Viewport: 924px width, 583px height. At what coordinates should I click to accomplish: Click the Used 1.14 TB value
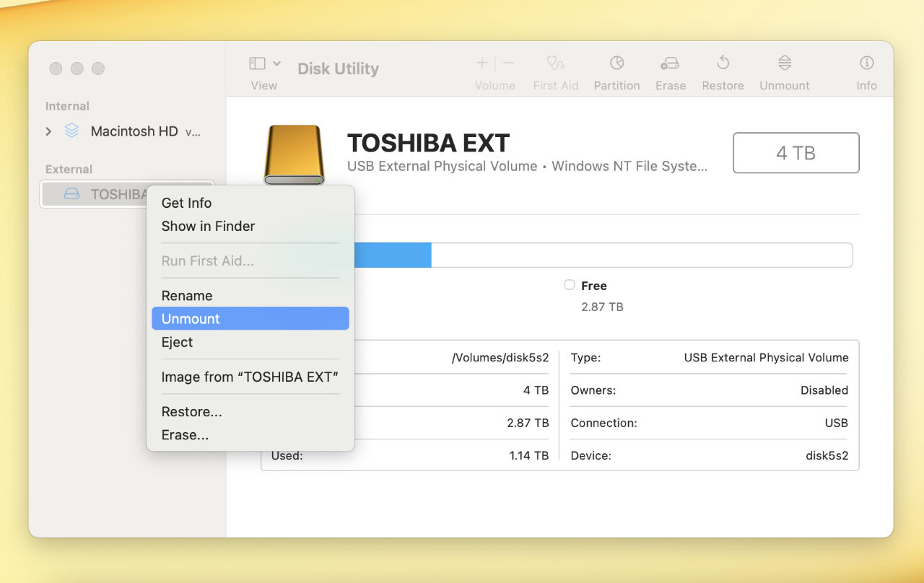pos(529,456)
